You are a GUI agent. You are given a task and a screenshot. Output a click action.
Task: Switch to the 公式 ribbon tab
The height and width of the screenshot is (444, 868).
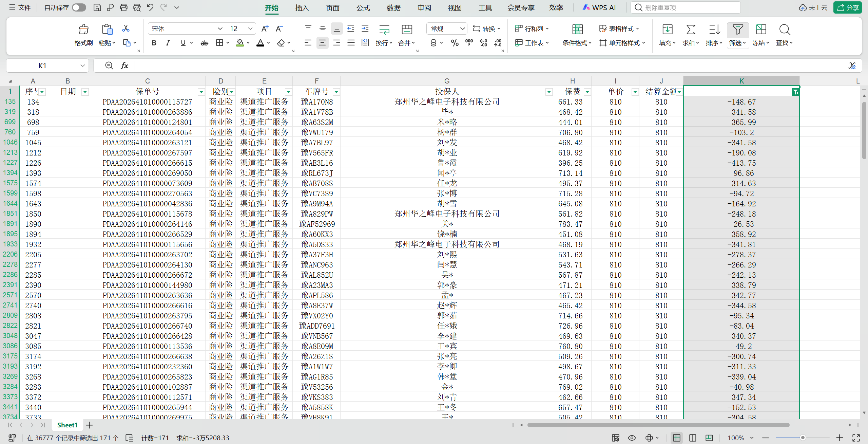point(363,8)
